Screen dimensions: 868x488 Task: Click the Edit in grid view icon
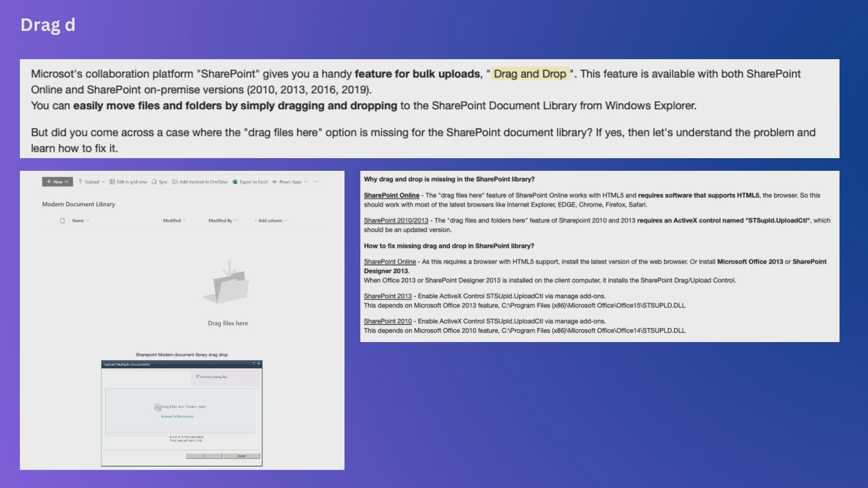click(x=112, y=182)
